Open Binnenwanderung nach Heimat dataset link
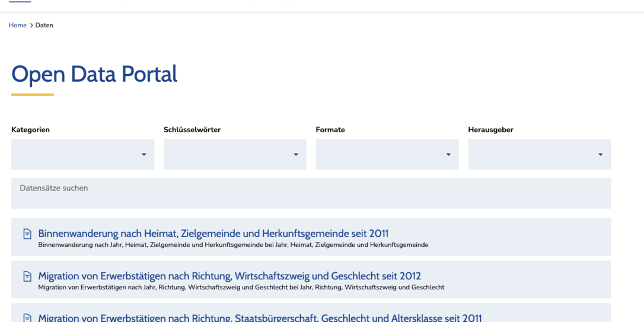The height and width of the screenshot is (322, 644). coord(213,234)
